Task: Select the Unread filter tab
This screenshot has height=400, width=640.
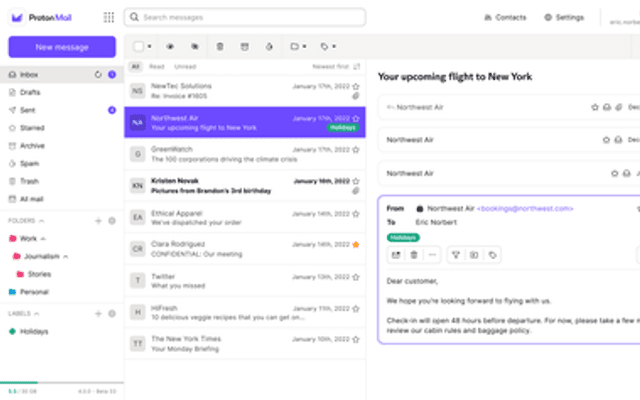Action: [x=185, y=67]
